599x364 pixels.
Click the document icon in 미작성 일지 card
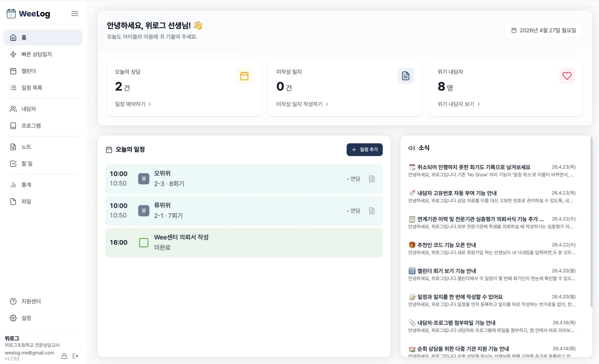406,76
